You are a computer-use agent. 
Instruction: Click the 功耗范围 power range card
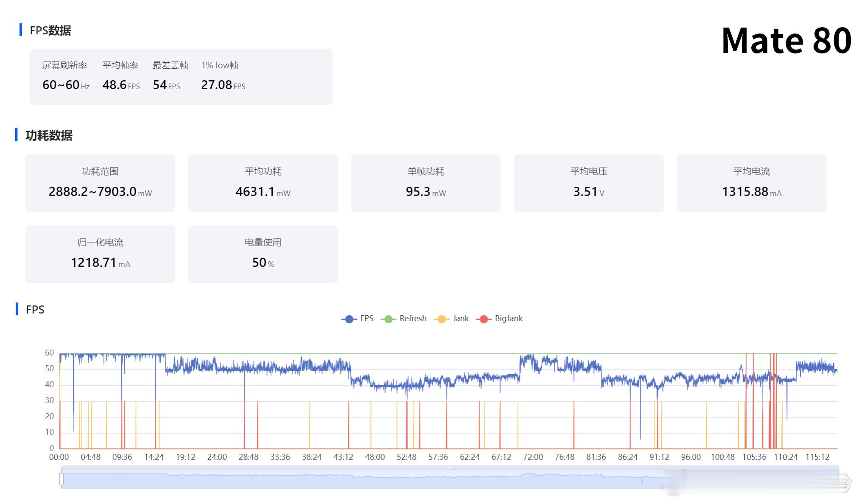click(x=100, y=183)
